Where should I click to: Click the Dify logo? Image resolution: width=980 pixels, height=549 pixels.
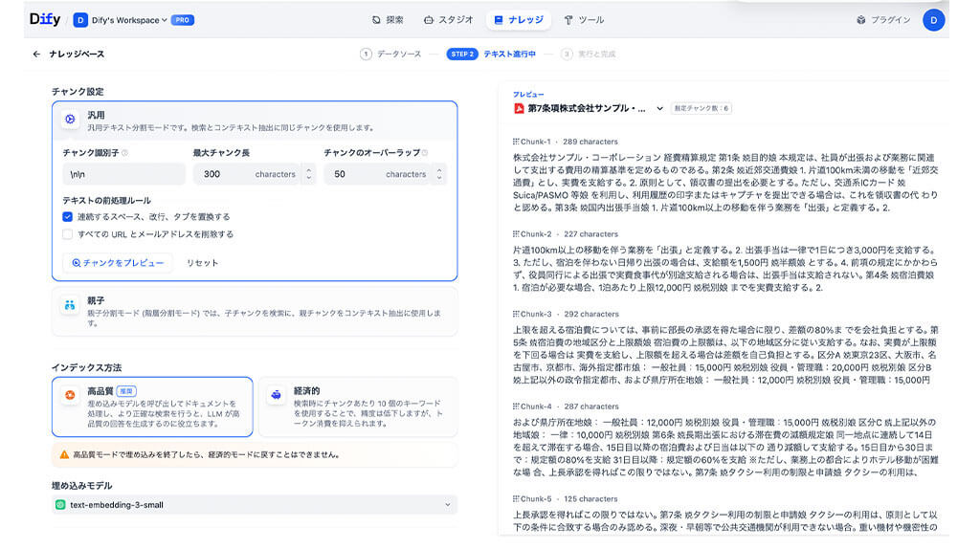pos(44,19)
